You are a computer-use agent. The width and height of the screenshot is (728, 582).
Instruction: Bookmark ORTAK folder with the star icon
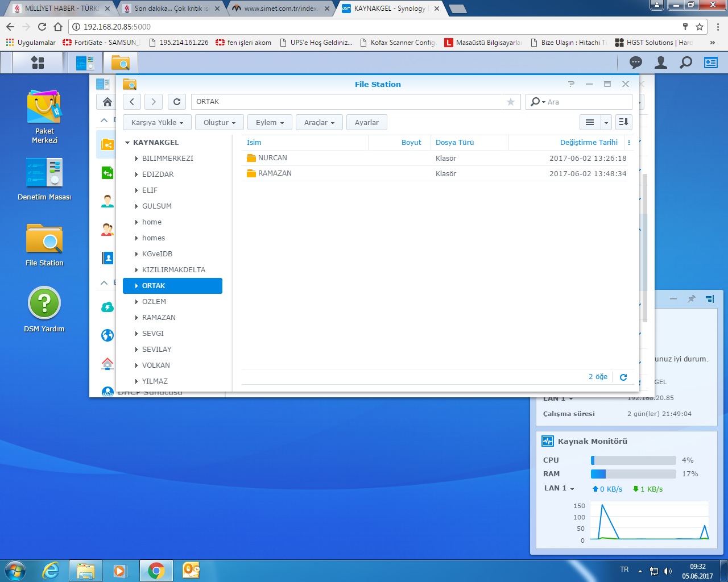tap(510, 102)
